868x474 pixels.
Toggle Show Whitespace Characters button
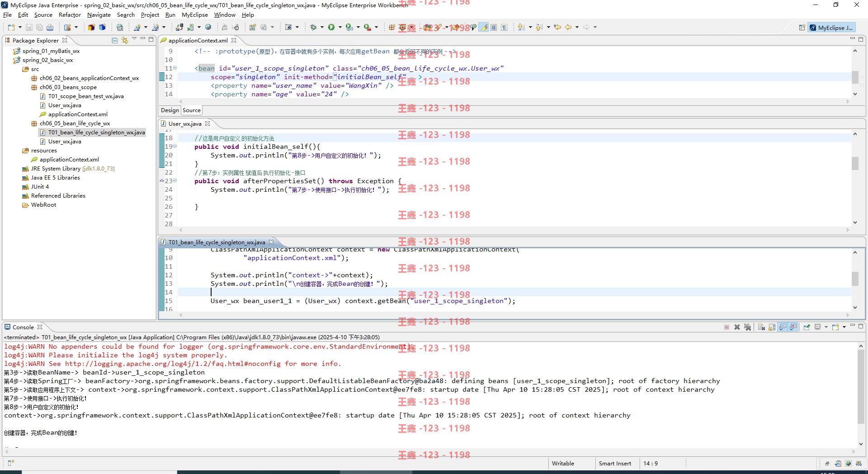click(504, 28)
